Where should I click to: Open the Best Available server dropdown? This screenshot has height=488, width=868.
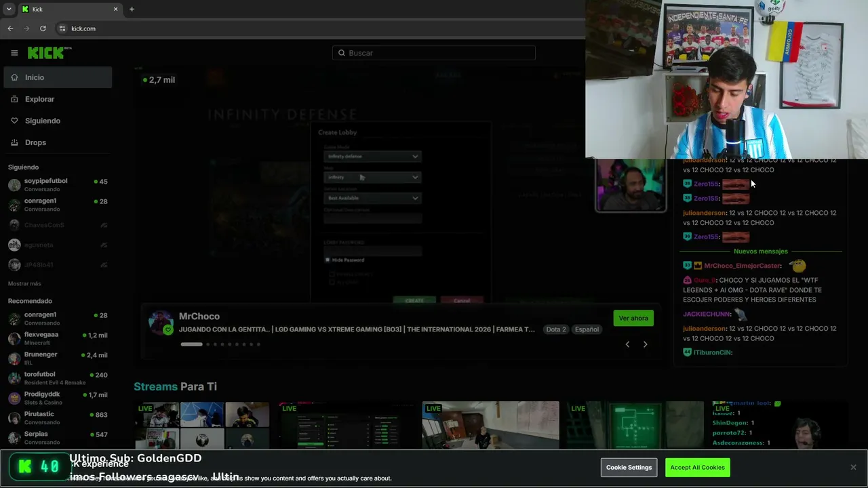click(372, 198)
